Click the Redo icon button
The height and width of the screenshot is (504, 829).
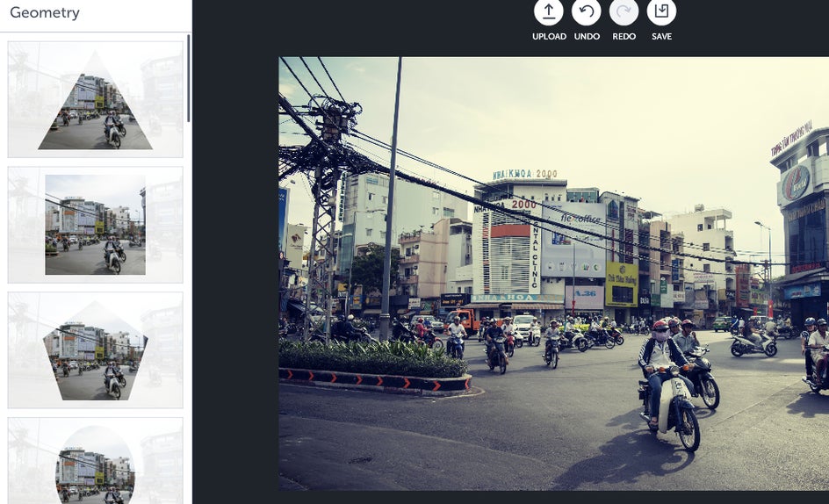(624, 11)
